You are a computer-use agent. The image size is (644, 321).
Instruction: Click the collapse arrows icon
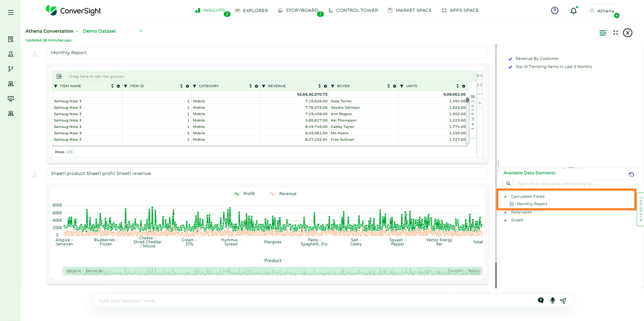coord(615,33)
